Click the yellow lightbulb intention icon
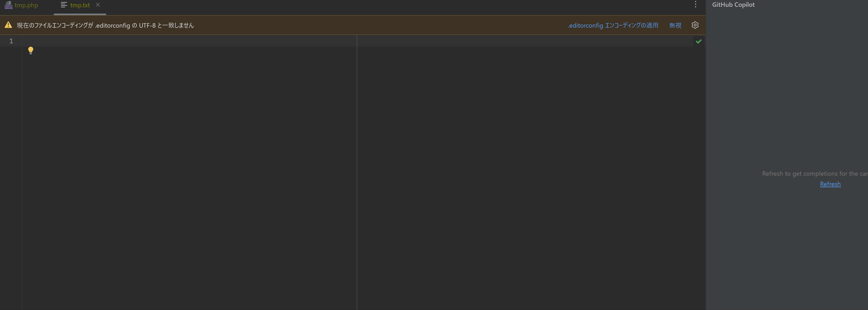The image size is (868, 310). [x=31, y=50]
